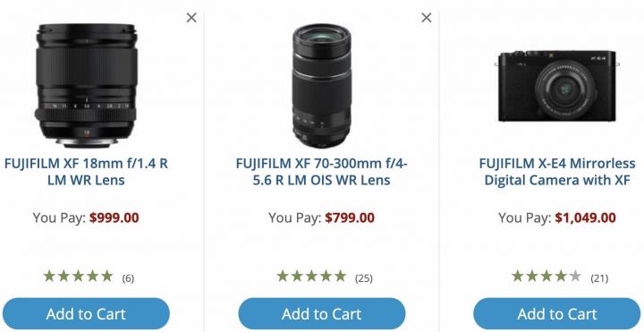Add the XF 70-300mm lens to cart
Viewport: 644px width, 332px height.
[x=322, y=314]
